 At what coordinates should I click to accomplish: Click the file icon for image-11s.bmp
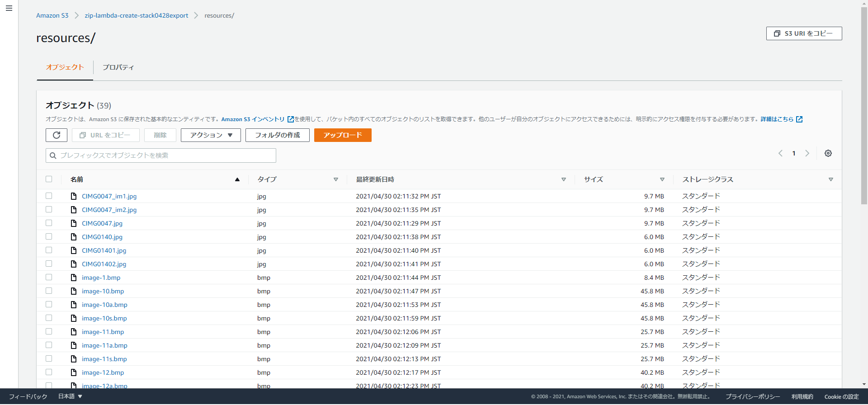(x=74, y=359)
